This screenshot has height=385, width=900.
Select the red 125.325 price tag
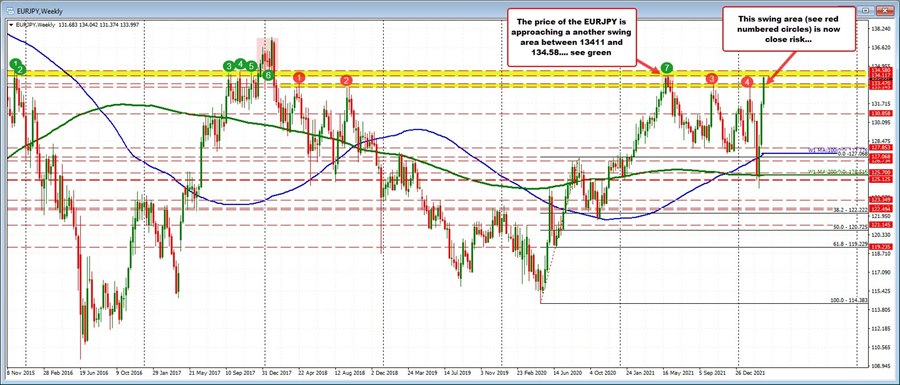click(x=880, y=179)
